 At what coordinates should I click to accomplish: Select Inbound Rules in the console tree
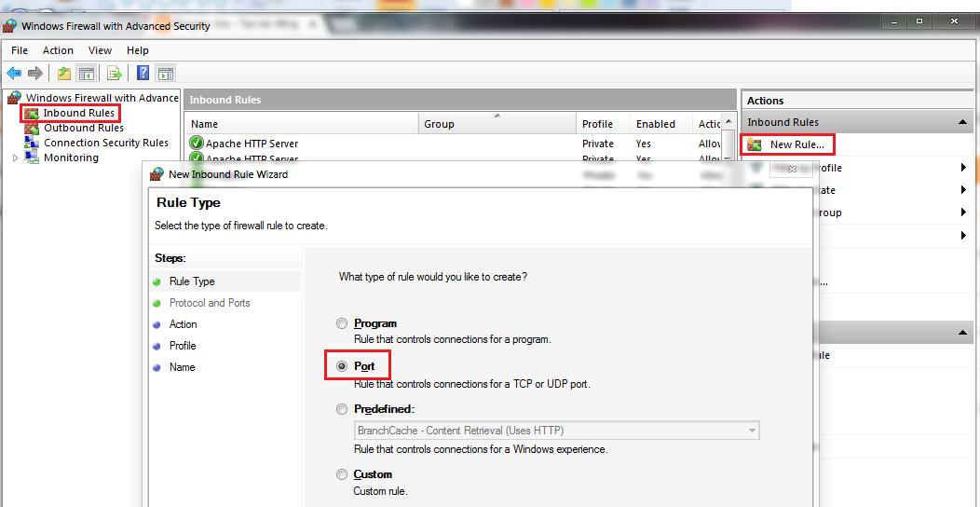pos(79,113)
